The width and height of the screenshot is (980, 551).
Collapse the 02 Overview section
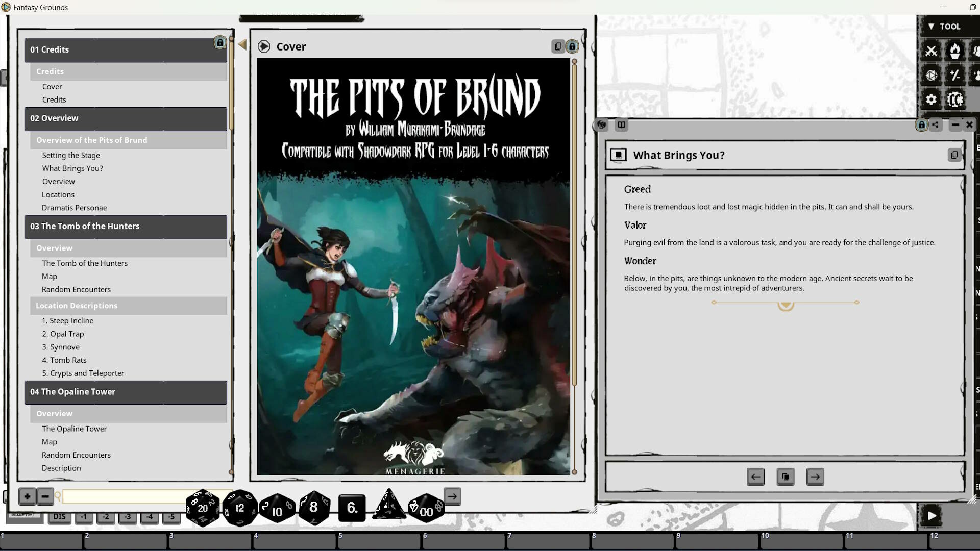click(x=126, y=118)
